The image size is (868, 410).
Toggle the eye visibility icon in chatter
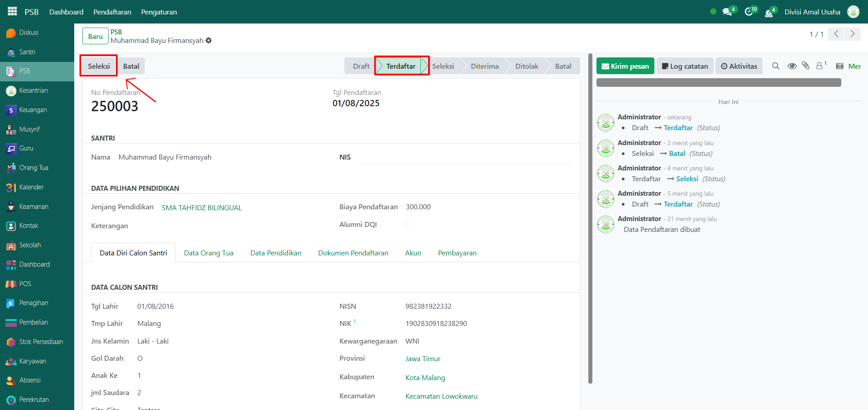pos(792,66)
